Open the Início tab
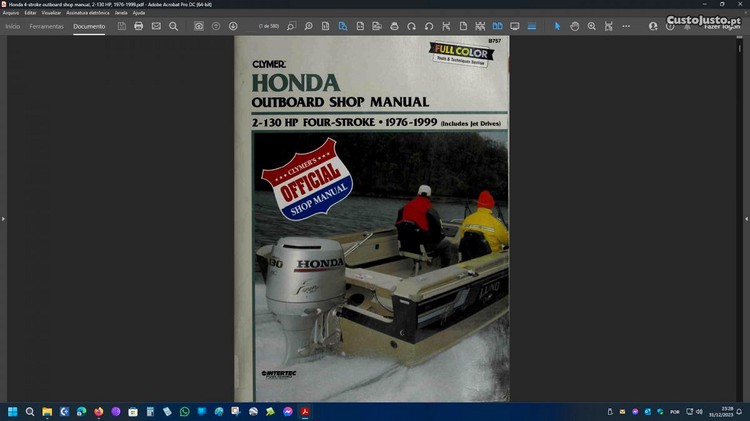The height and width of the screenshot is (421, 750). (13, 26)
